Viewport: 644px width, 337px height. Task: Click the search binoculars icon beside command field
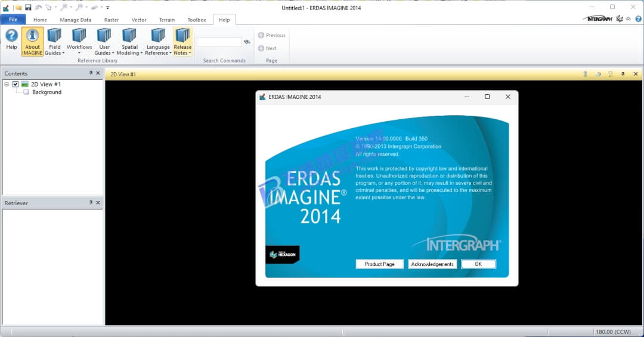247,42
